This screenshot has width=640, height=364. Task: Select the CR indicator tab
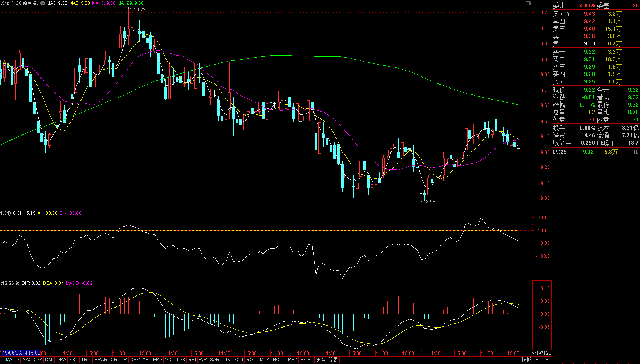[x=114, y=360]
